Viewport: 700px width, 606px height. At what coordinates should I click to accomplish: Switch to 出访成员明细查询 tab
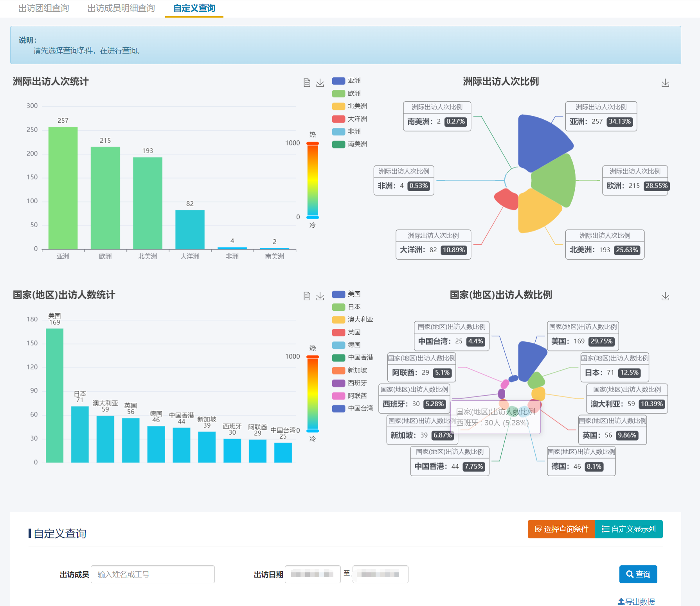click(121, 8)
